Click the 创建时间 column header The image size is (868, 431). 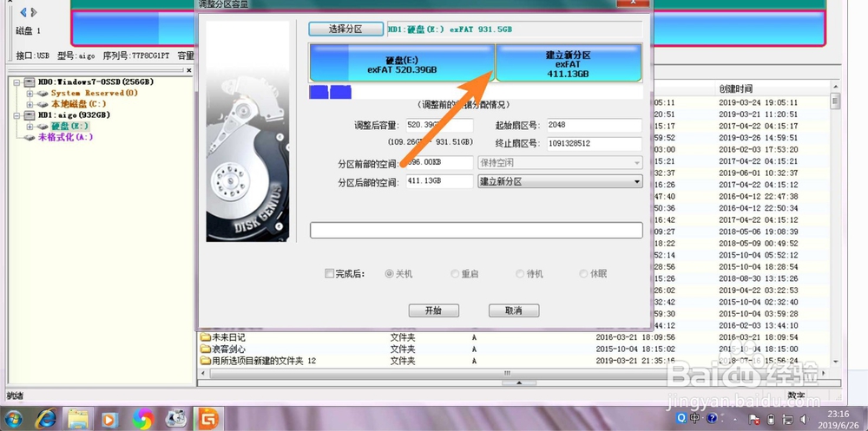click(x=735, y=88)
